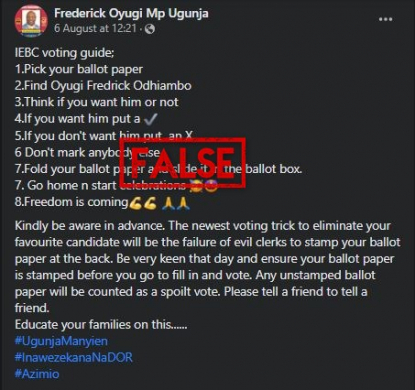Click the '1.Pick your ballot paper' line
The image size is (415, 390).
[79, 69]
